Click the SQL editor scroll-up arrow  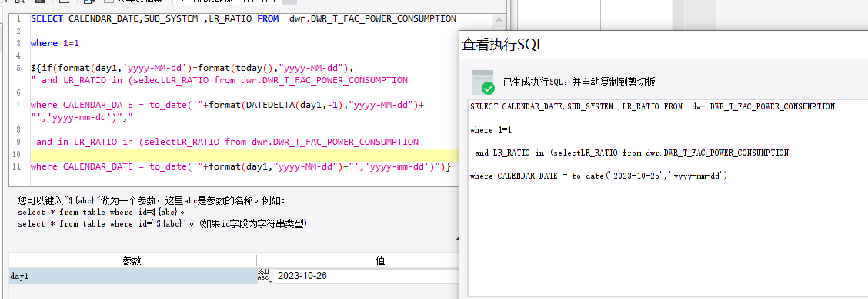tap(499, 21)
